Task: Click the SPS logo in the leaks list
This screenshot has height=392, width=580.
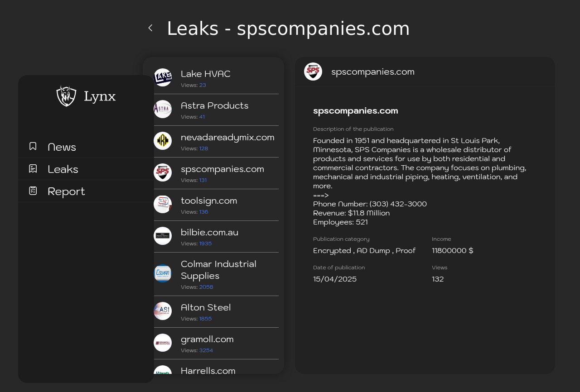Action: 163,172
